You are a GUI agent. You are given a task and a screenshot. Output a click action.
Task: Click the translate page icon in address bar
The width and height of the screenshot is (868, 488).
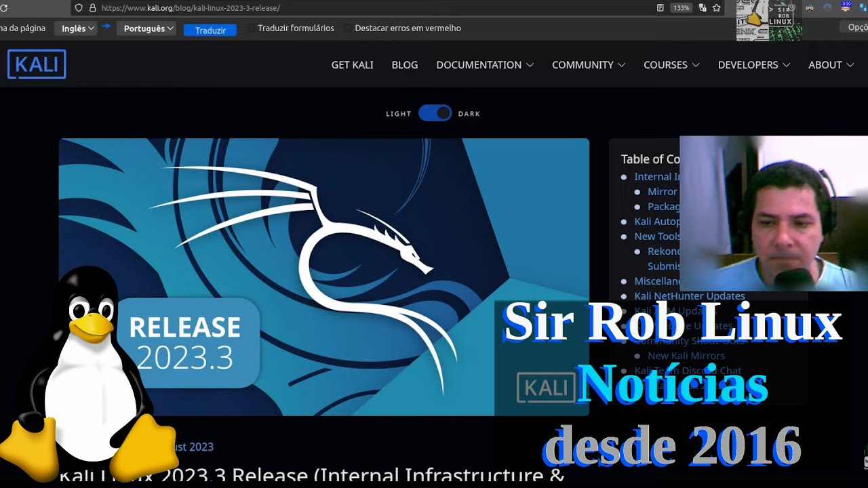point(703,8)
